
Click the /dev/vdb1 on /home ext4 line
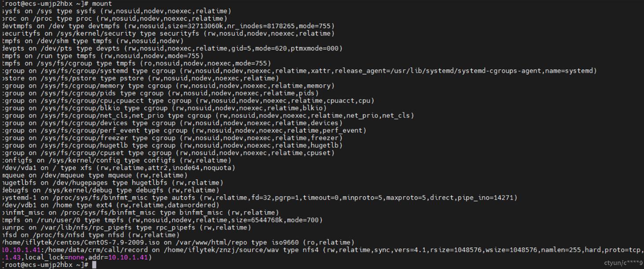[x=110, y=205]
